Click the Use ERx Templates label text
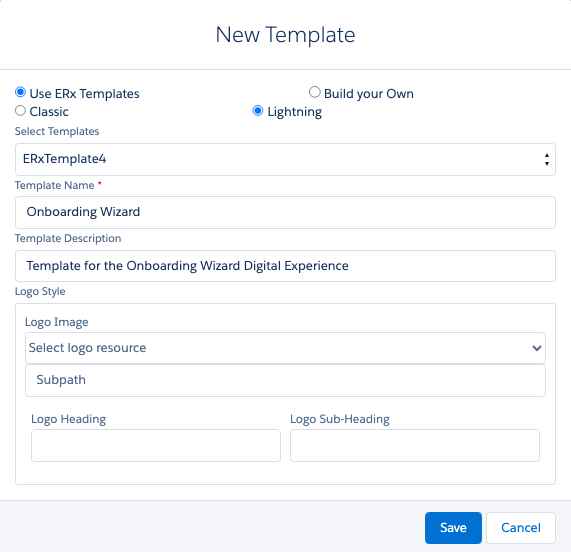Viewport: 571px width, 552px height. (x=84, y=94)
